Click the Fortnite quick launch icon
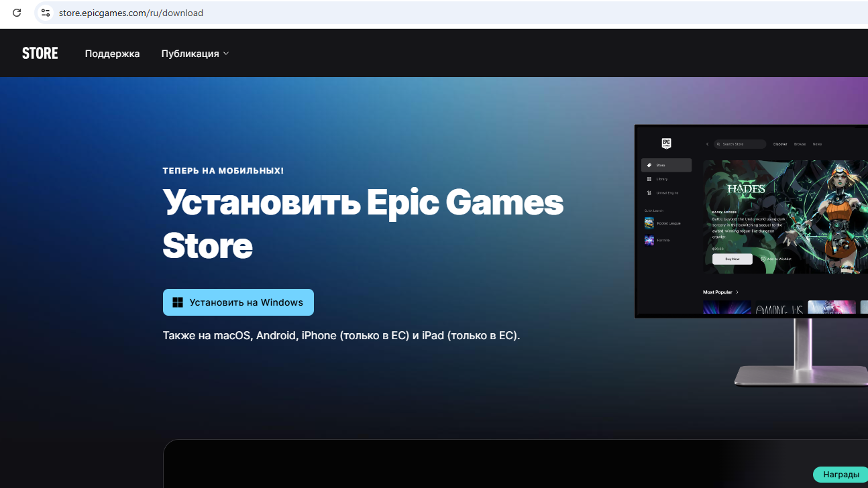Screen dimensions: 868x488 pos(649,240)
